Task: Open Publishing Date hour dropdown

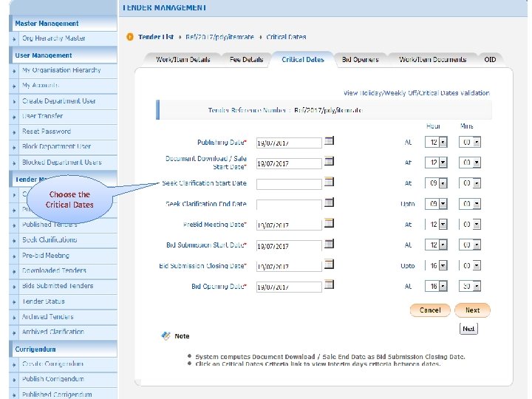Action: coord(443,142)
